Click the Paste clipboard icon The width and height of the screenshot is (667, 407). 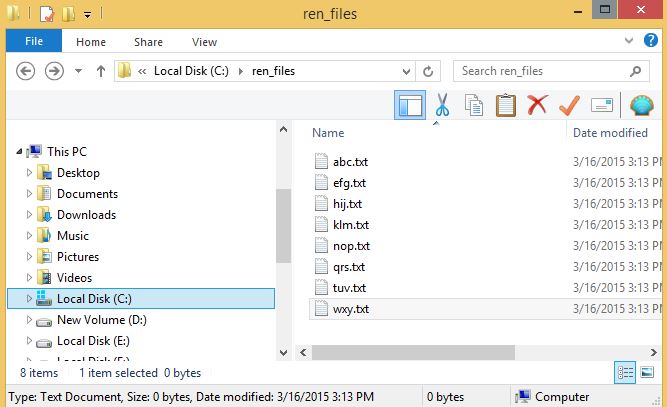(506, 105)
